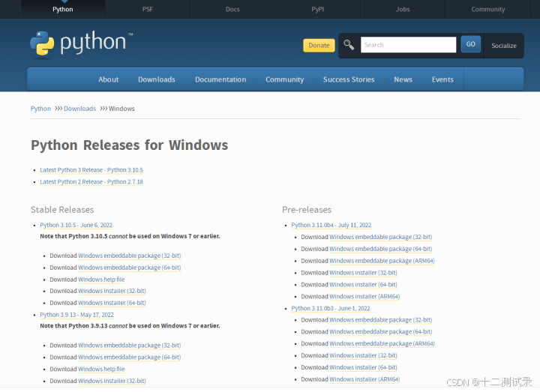Download 3.11.0b3 embeddable package (32-bit)
This screenshot has height=392, width=540.
click(x=380, y=320)
